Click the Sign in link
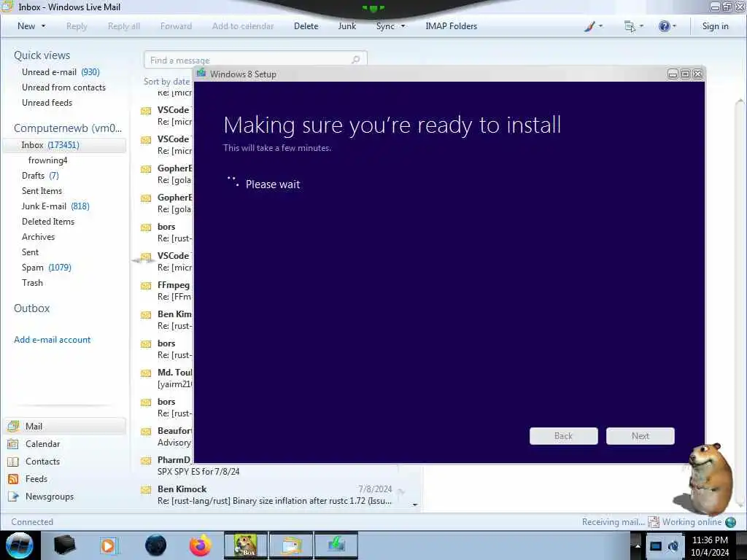 coord(715,26)
